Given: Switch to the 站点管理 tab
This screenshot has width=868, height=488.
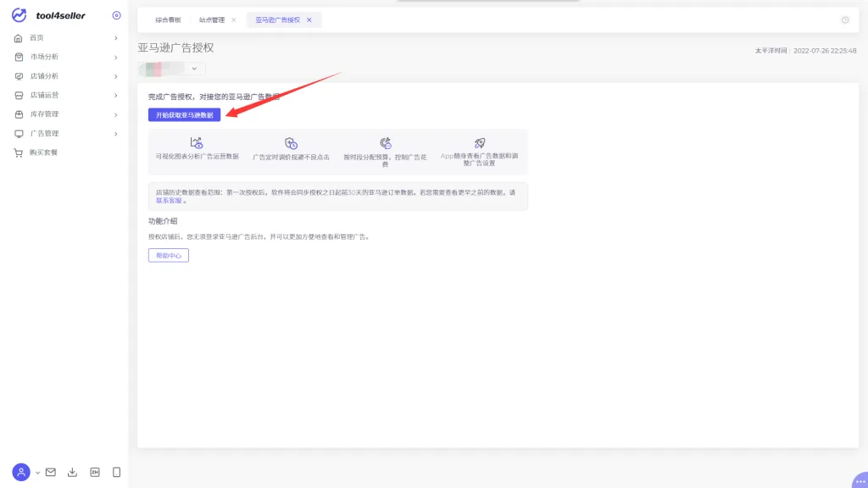Looking at the screenshot, I should [x=212, y=20].
